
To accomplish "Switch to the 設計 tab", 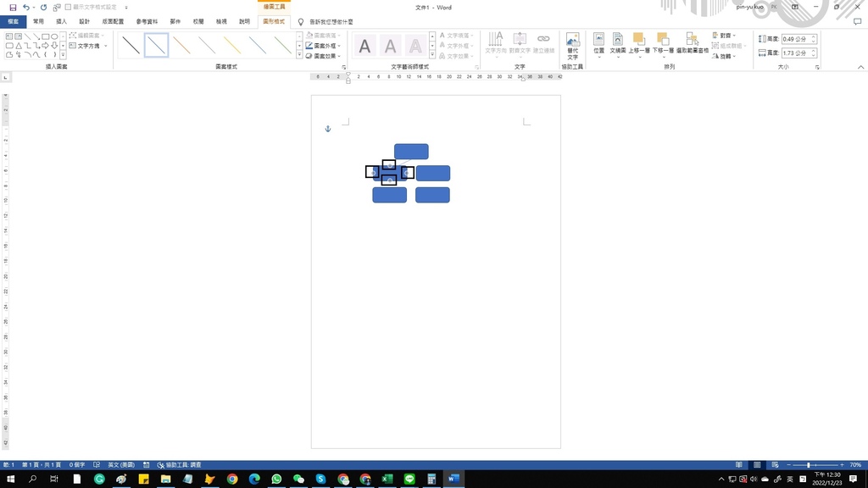I will (x=84, y=21).
